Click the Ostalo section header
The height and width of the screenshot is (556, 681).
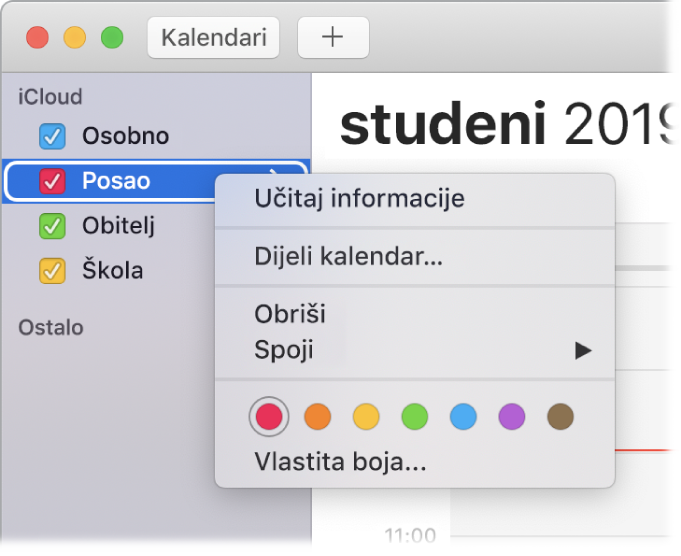tap(51, 328)
